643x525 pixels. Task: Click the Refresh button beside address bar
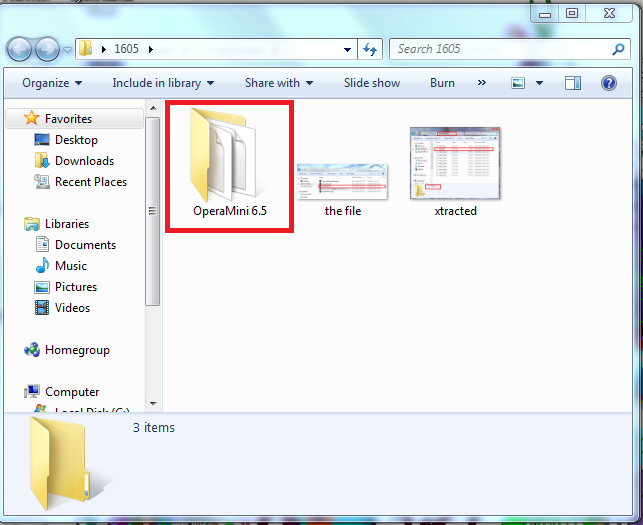point(370,50)
